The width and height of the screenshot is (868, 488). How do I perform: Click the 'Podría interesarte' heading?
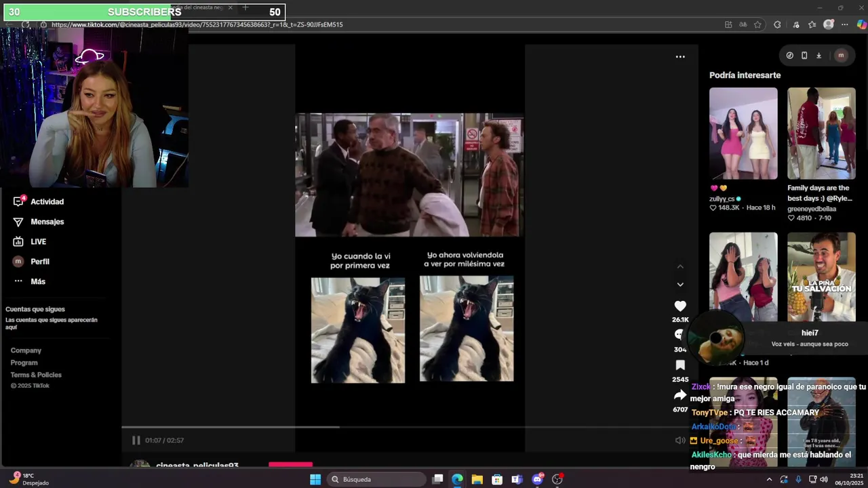745,75
